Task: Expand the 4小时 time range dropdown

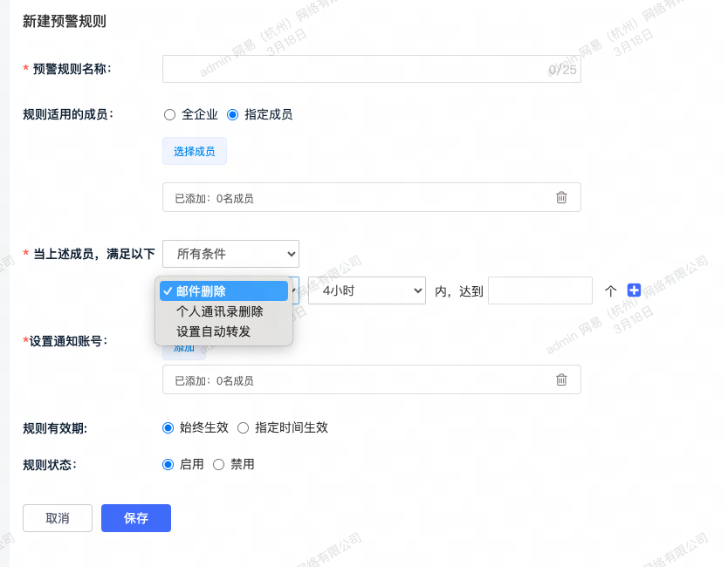Action: pyautogui.click(x=367, y=291)
